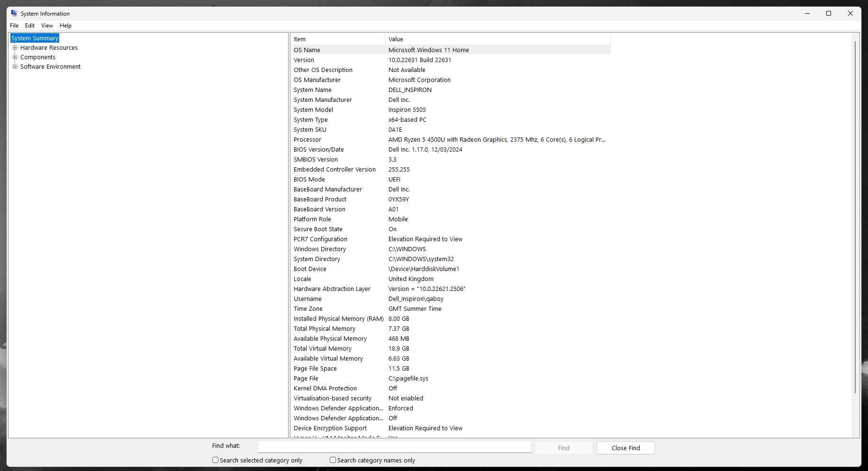Screen dimensions: 868x471
Task: Click the Item column header
Action: click(x=338, y=39)
